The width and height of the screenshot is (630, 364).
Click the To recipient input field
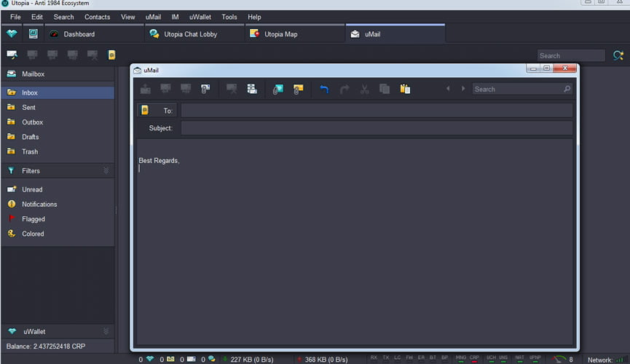[x=376, y=111]
